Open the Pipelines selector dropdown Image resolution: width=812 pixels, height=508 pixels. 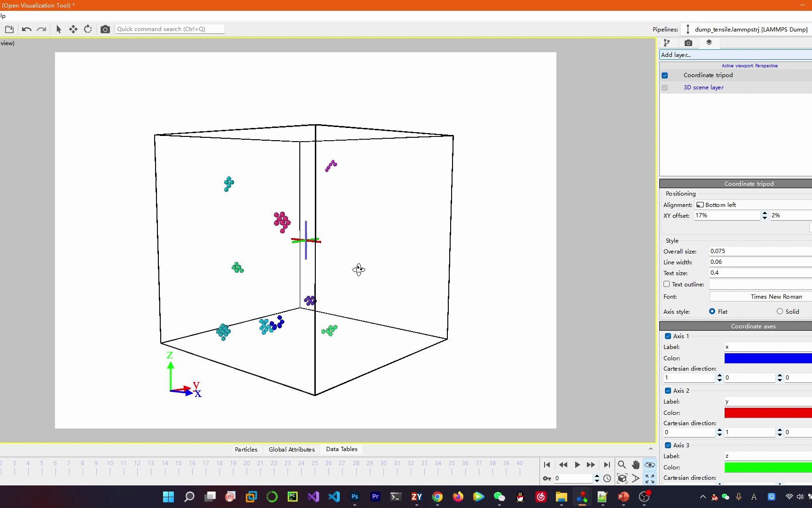746,29
